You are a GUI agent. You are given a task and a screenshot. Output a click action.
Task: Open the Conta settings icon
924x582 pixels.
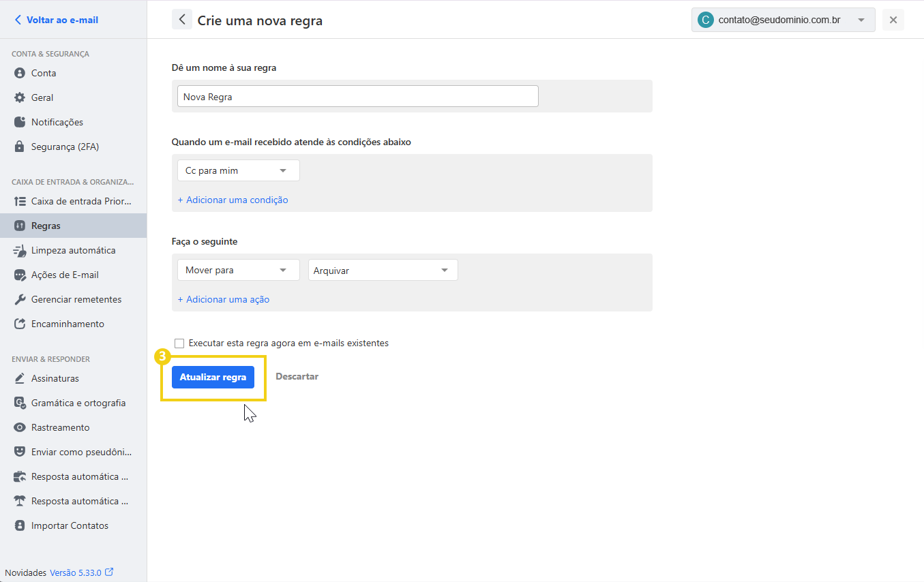coord(20,73)
